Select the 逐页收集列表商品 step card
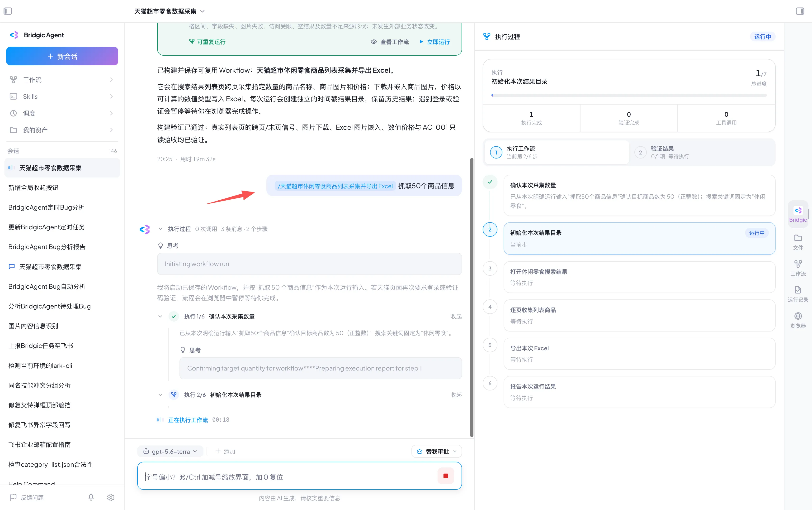This screenshot has height=510, width=812. point(639,315)
